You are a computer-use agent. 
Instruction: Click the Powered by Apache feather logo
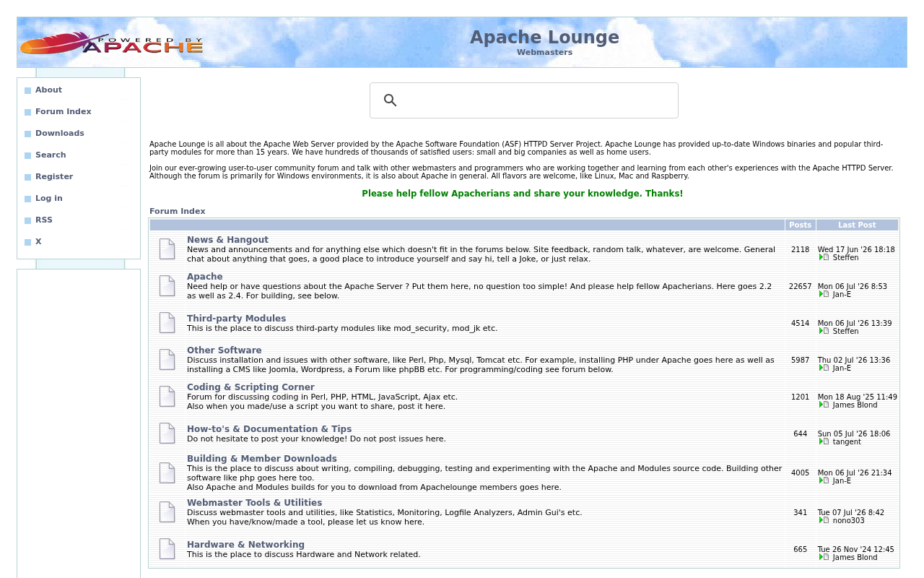pyautogui.click(x=111, y=43)
